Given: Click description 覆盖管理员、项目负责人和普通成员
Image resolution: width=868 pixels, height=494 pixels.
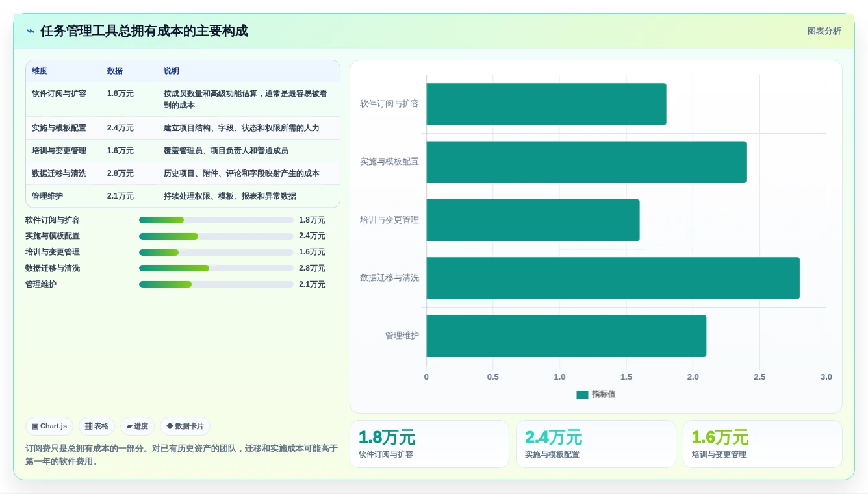Looking at the screenshot, I should [226, 151].
